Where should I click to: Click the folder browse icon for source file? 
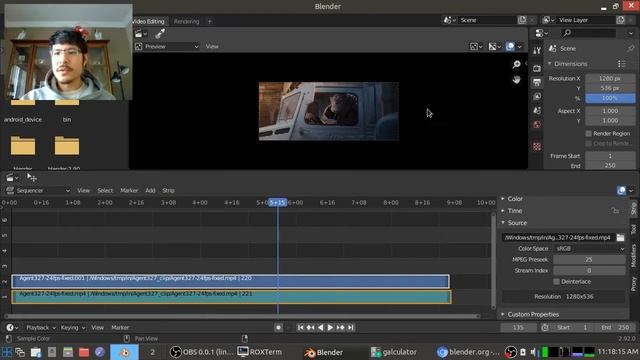[x=620, y=237]
